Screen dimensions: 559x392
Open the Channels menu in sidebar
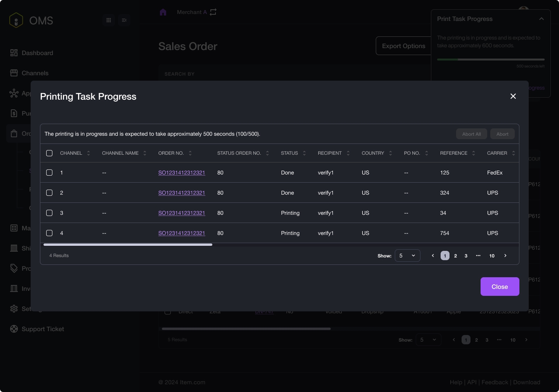point(35,73)
